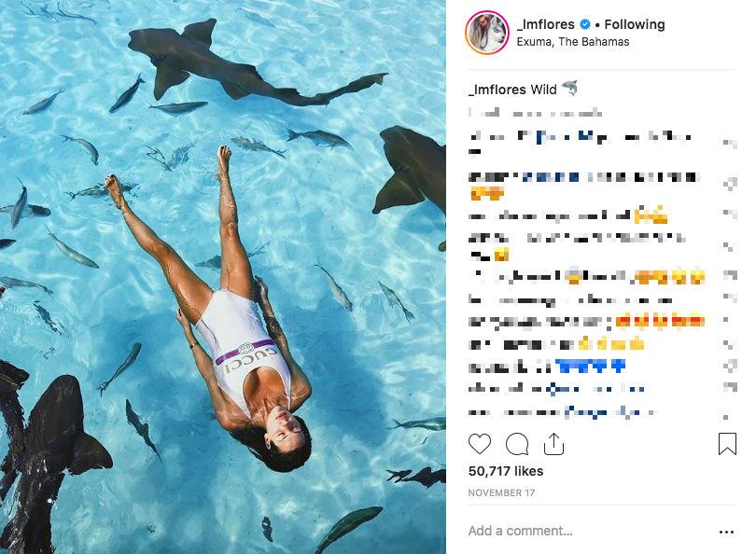756x554 pixels.
Task: Share the post using the share arrow icon
Action: click(553, 442)
